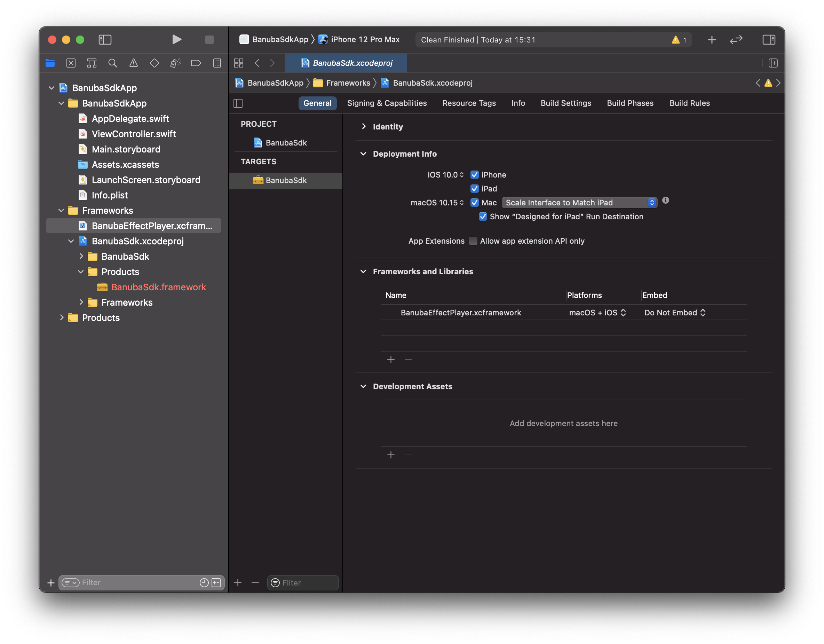Show source-controlled files filter icon

(216, 582)
